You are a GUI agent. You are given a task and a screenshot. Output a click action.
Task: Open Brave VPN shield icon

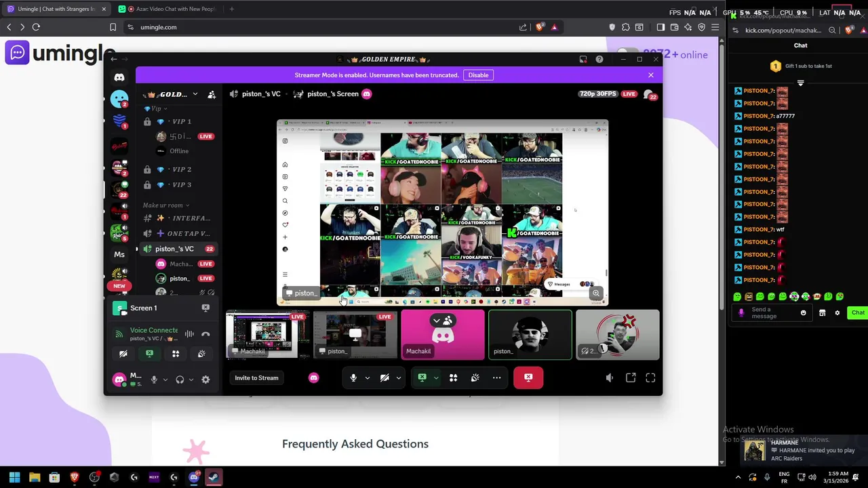pyautogui.click(x=701, y=27)
